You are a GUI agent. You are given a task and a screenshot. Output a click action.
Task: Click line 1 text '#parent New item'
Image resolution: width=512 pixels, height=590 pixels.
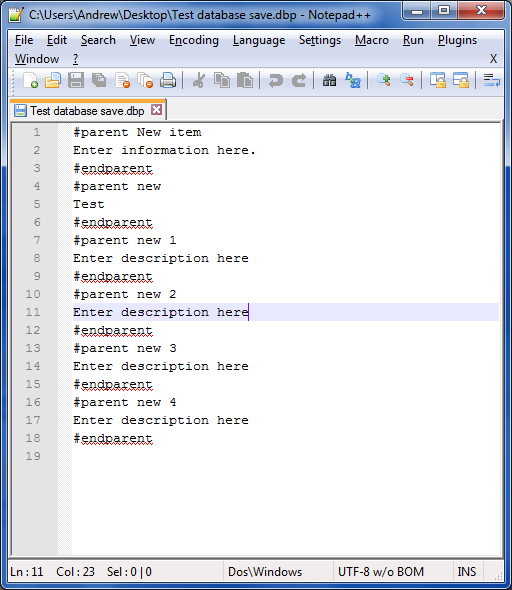tap(137, 132)
